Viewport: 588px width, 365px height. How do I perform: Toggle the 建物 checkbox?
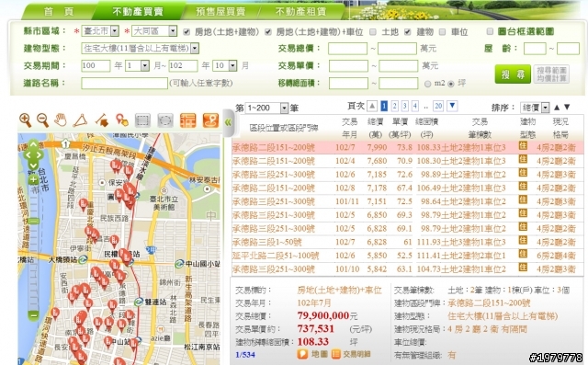click(x=408, y=32)
